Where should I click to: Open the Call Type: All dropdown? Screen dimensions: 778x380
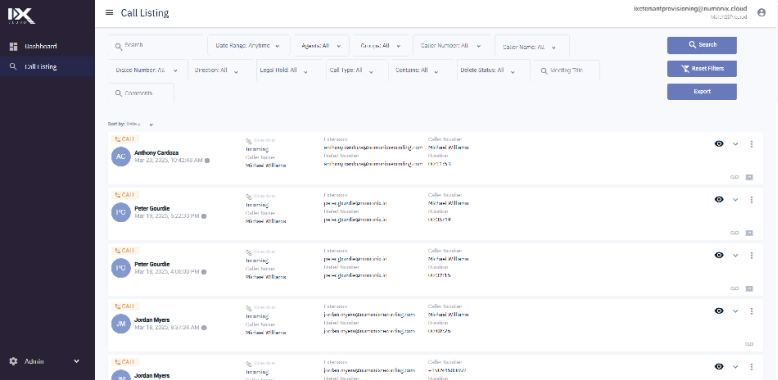coord(356,70)
